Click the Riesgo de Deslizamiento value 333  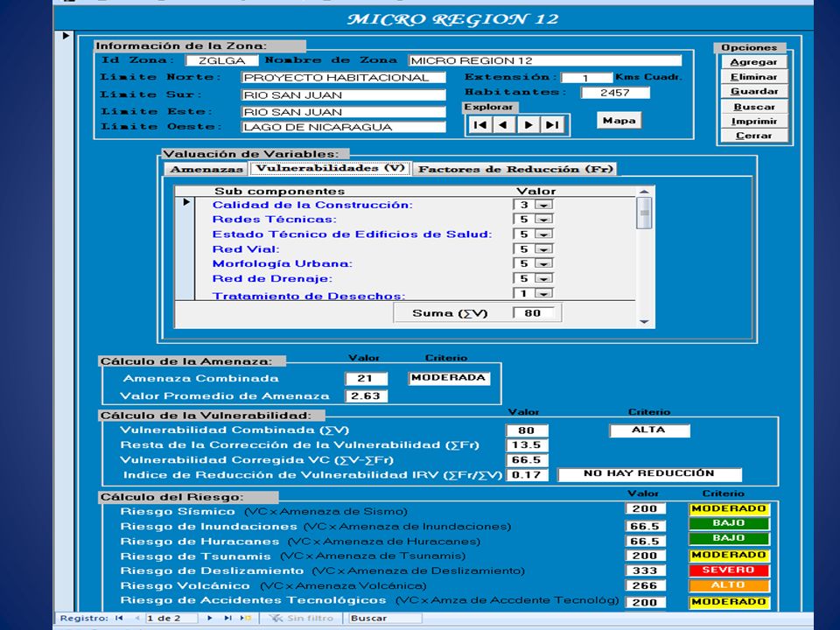(x=645, y=571)
